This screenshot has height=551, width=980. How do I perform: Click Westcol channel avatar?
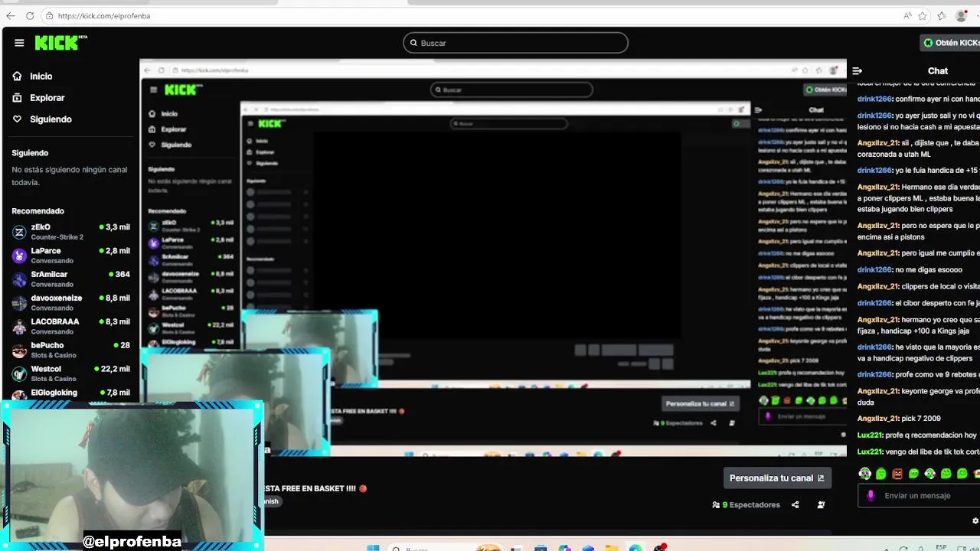[19, 374]
